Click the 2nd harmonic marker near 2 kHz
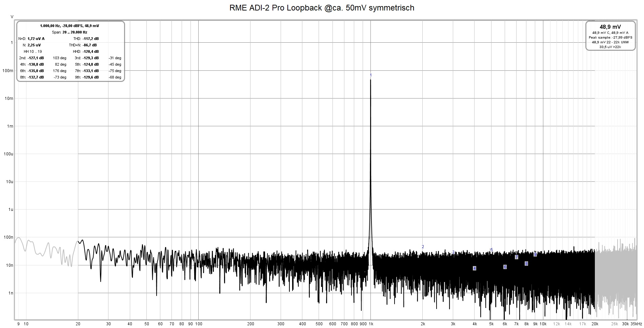Image resolution: width=644 pixels, height=328 pixels. (422, 246)
